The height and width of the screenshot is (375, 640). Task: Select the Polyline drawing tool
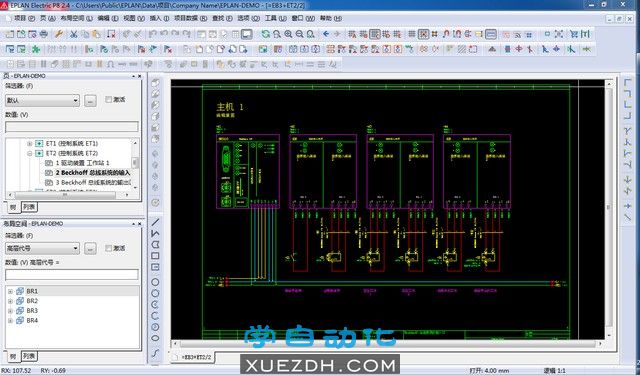pyautogui.click(x=155, y=233)
